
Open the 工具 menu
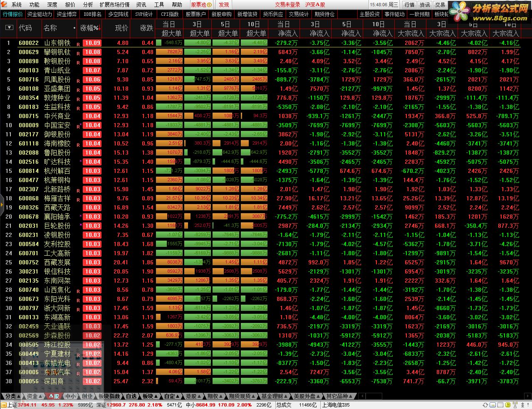point(159,5)
